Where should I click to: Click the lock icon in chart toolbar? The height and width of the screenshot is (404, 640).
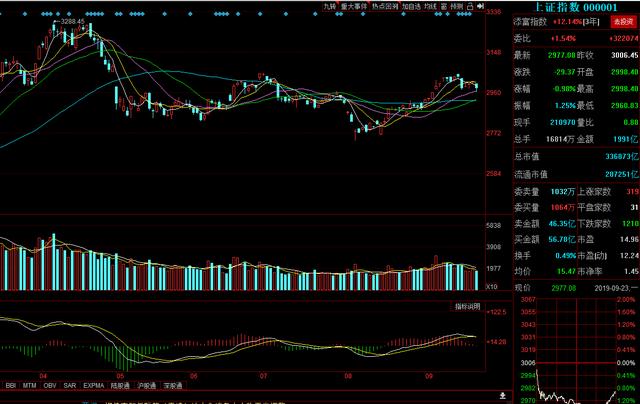(470, 6)
